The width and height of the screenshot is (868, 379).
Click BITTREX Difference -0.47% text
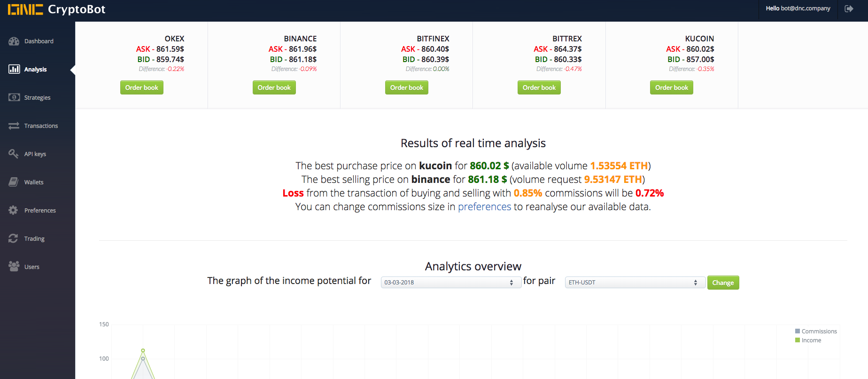coord(559,69)
